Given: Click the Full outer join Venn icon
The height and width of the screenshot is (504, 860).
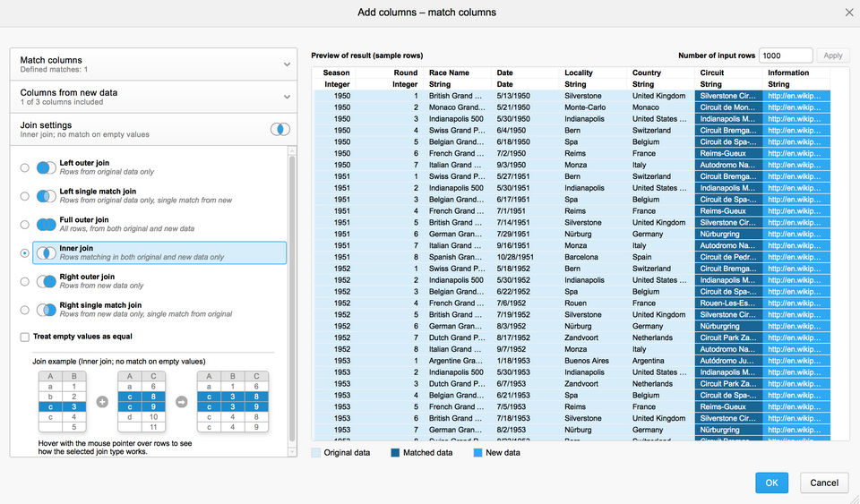Looking at the screenshot, I should point(46,225).
